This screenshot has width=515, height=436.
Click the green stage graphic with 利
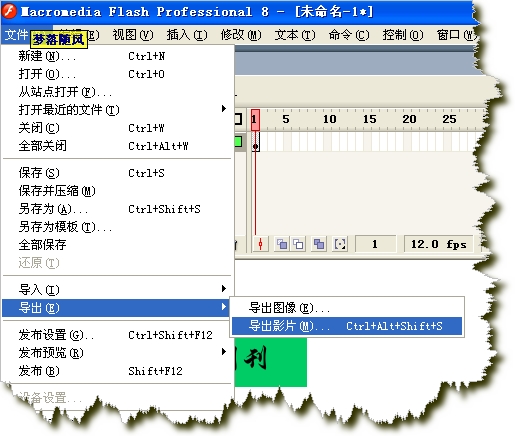pos(271,362)
